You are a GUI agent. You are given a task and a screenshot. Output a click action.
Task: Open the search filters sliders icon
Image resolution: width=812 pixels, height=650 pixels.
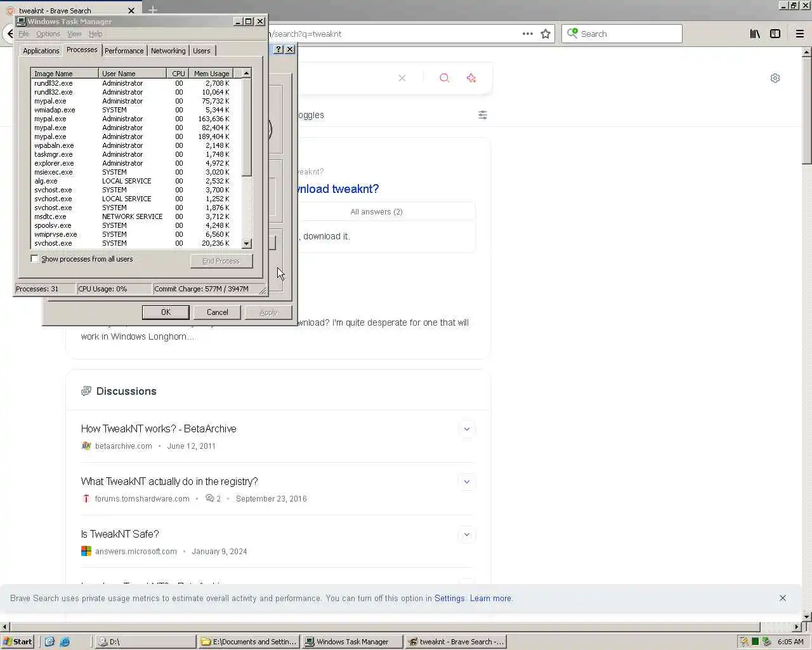(483, 115)
